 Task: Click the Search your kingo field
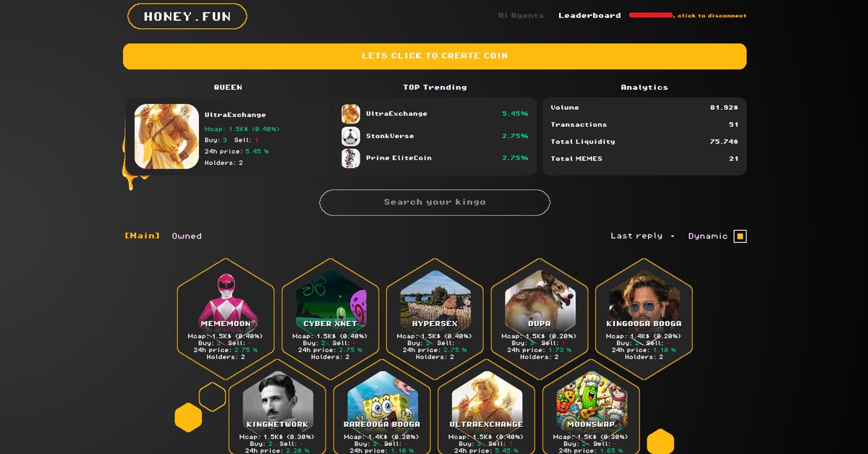click(434, 202)
